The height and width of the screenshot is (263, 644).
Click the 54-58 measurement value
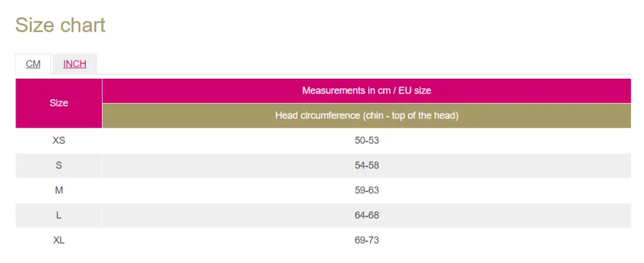click(366, 166)
